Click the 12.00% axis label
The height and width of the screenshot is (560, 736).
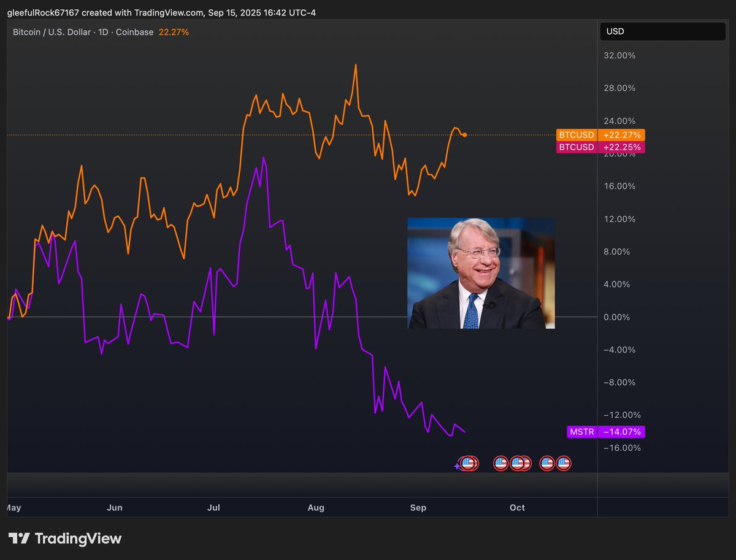(x=619, y=219)
